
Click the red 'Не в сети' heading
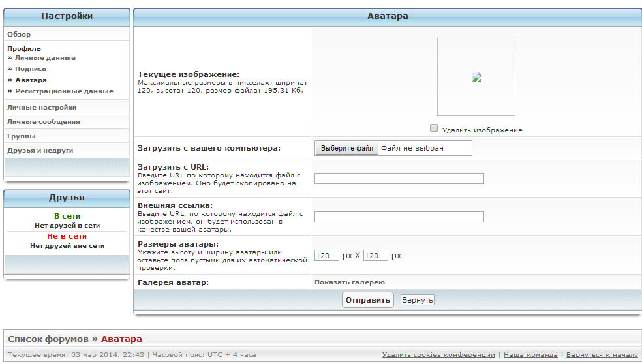pyautogui.click(x=67, y=236)
